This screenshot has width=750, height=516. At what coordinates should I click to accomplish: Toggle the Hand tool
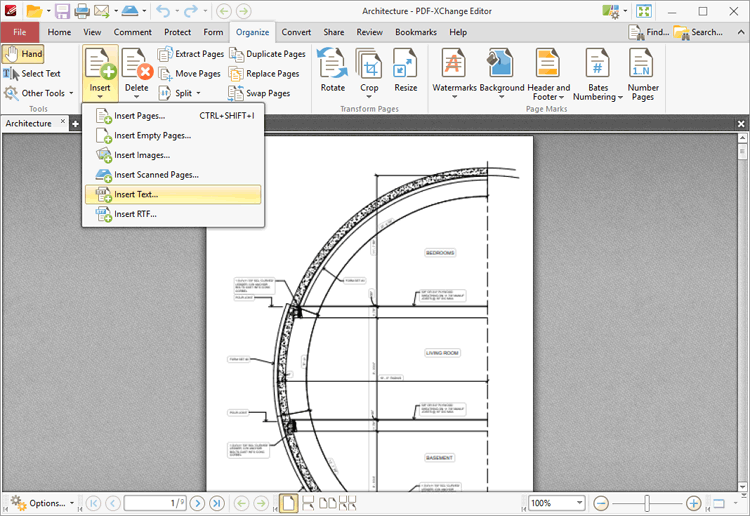(23, 54)
